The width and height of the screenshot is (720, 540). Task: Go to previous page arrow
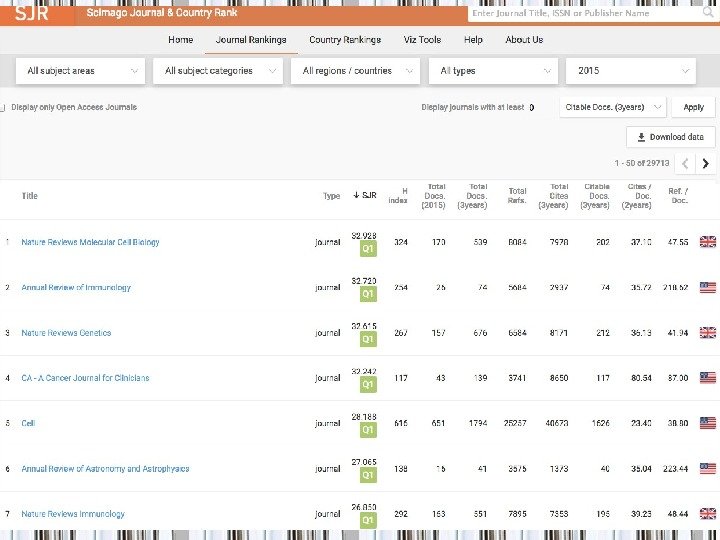pos(685,163)
